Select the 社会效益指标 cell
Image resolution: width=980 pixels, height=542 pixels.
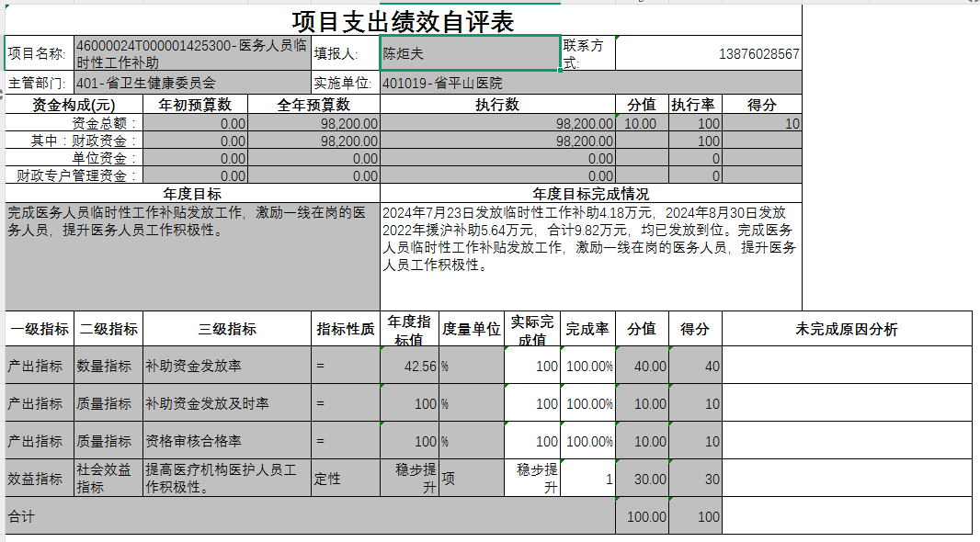pos(108,478)
